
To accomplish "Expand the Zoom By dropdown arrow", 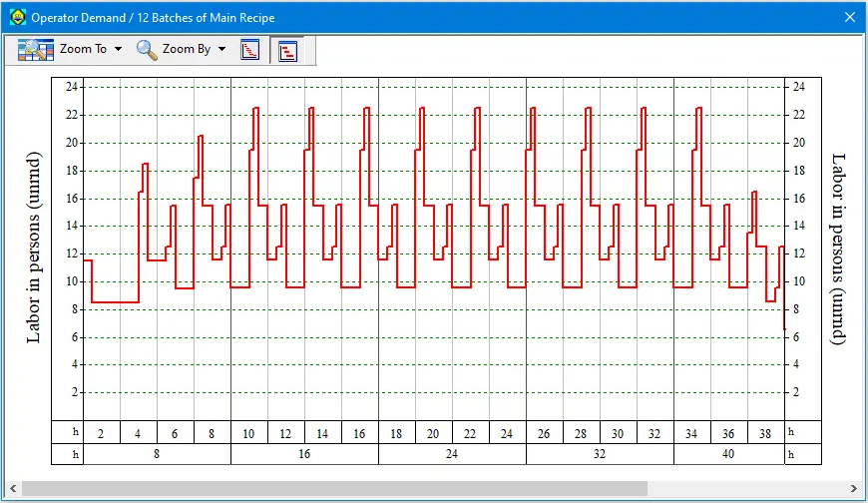I will [x=221, y=49].
